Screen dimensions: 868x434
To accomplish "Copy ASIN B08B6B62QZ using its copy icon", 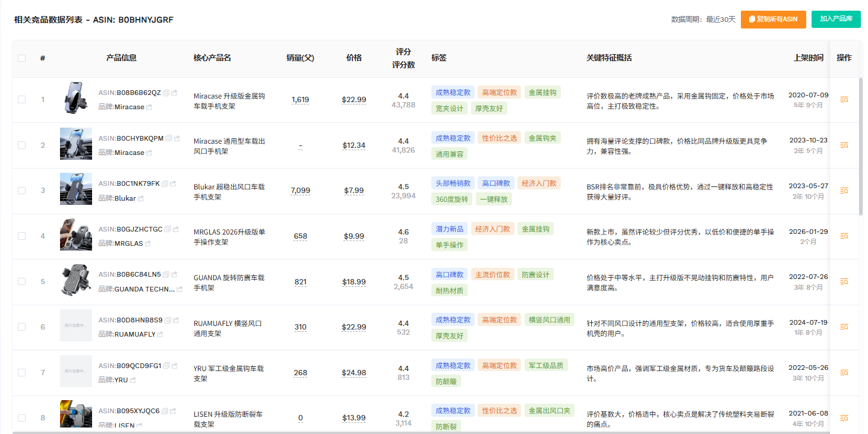I will [x=165, y=93].
